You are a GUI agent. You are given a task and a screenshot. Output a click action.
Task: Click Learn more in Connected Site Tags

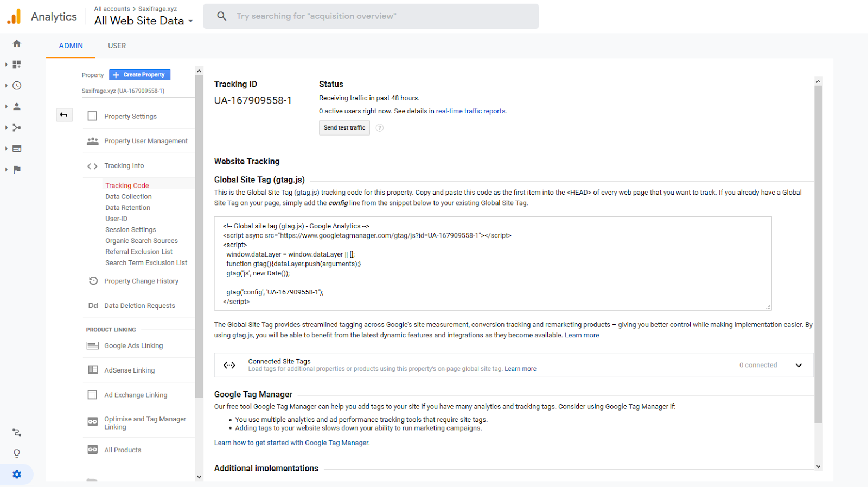click(520, 369)
